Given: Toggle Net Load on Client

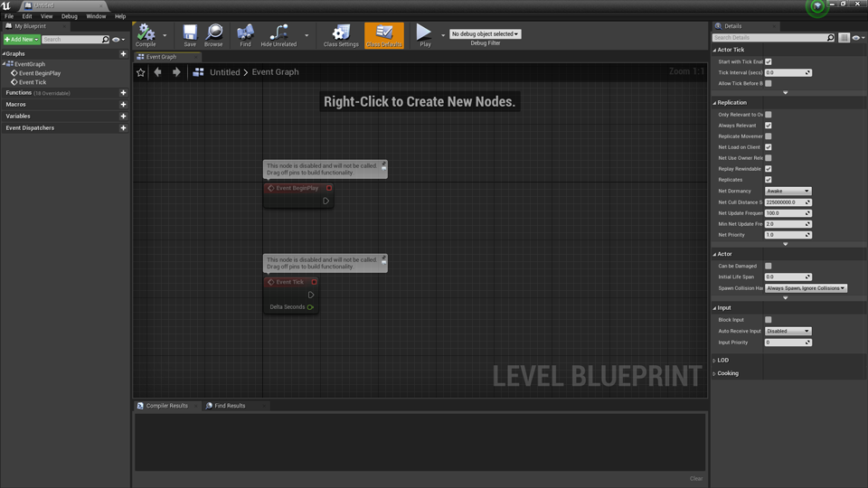Looking at the screenshot, I should point(769,147).
